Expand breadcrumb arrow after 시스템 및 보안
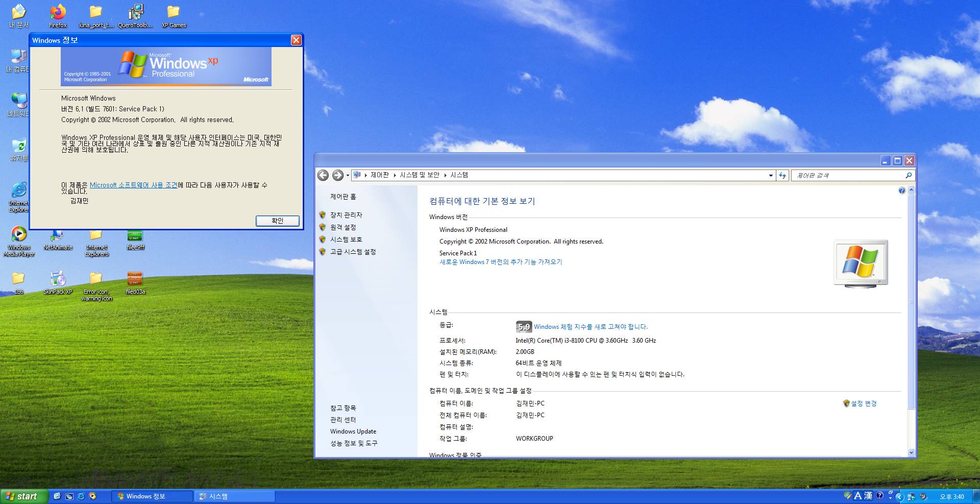 (445, 175)
